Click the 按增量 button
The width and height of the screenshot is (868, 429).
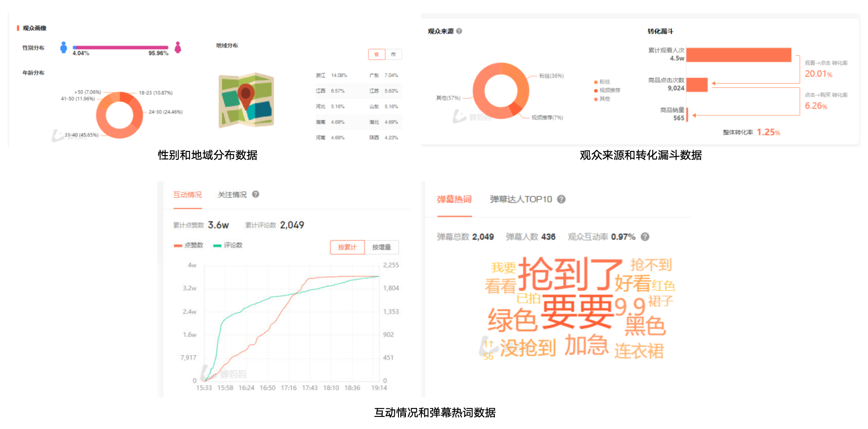(x=381, y=247)
